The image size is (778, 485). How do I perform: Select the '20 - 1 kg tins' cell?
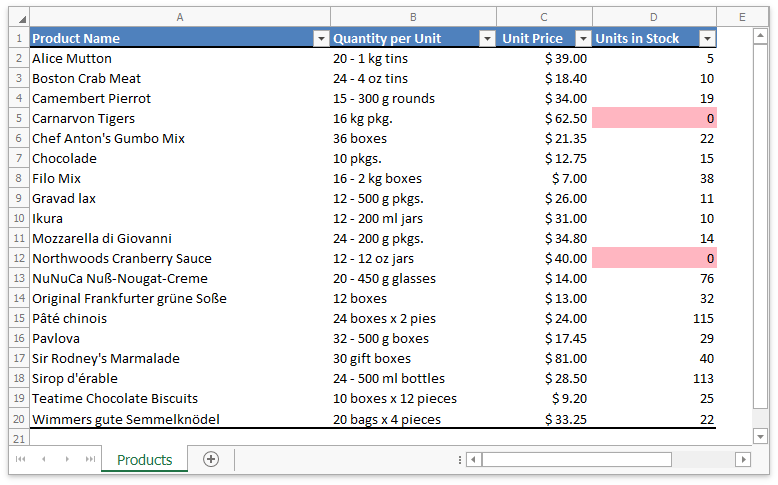tap(413, 59)
